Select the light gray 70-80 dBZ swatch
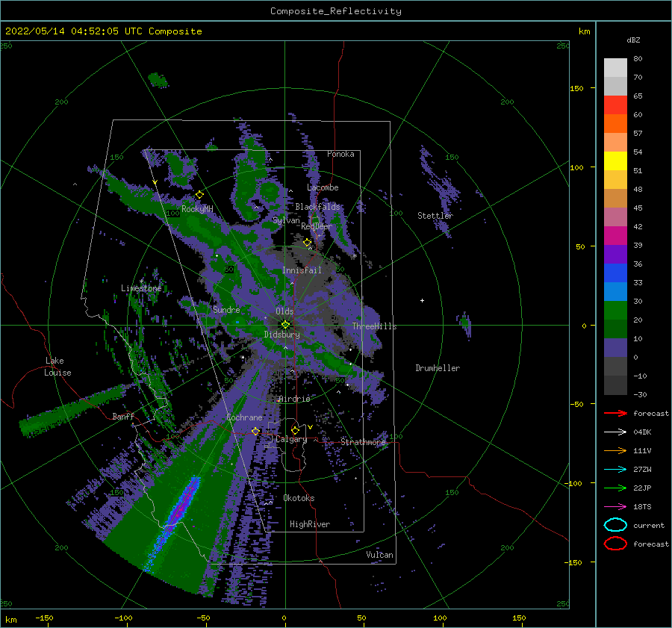Screen dimensions: 672x628 (615, 68)
